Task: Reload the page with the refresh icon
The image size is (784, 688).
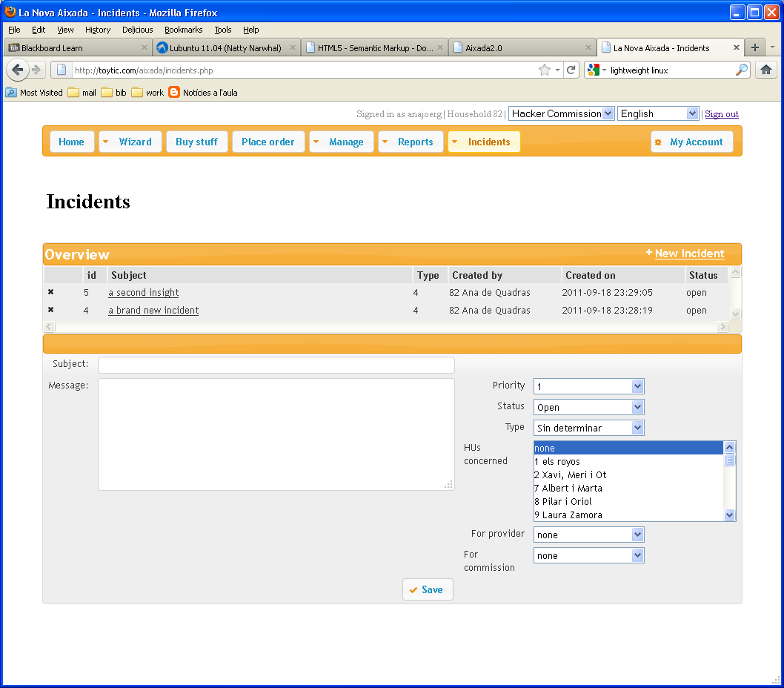Action: tap(571, 70)
